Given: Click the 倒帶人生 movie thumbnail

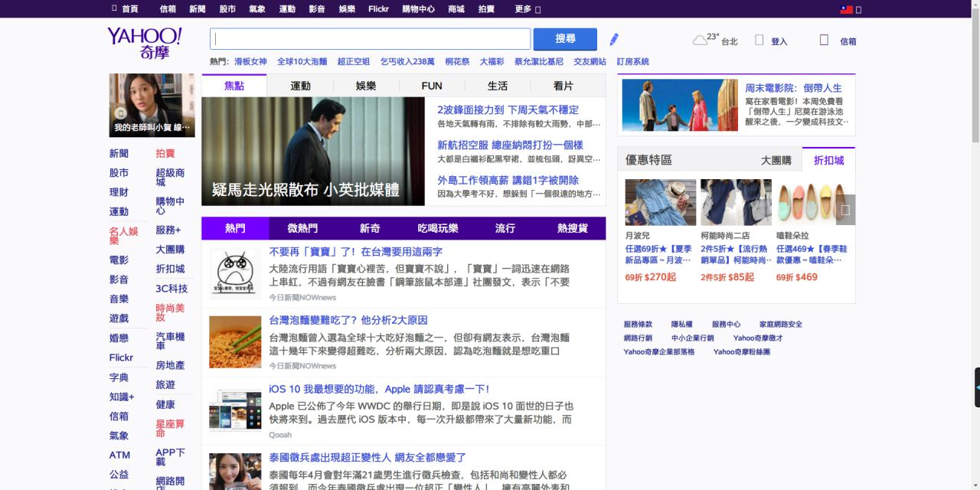Looking at the screenshot, I should click(x=680, y=105).
